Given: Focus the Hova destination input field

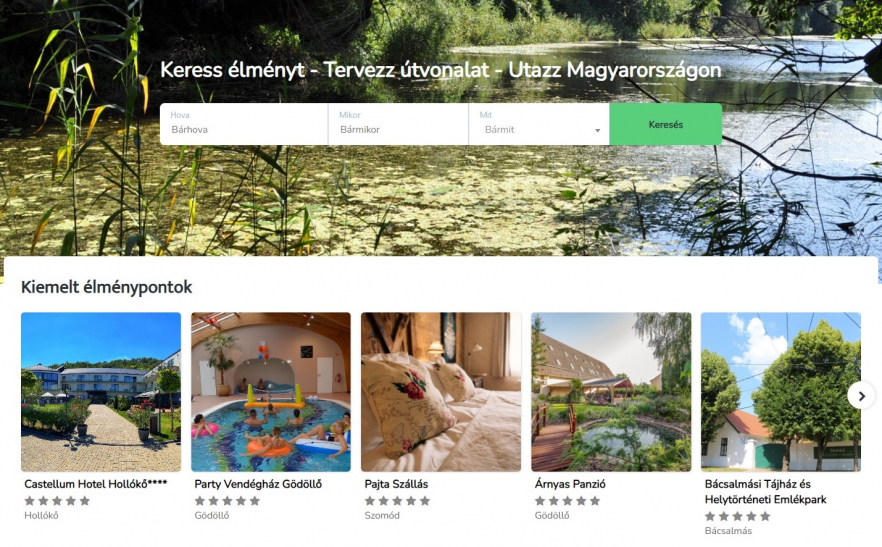Looking at the screenshot, I should 244,124.
